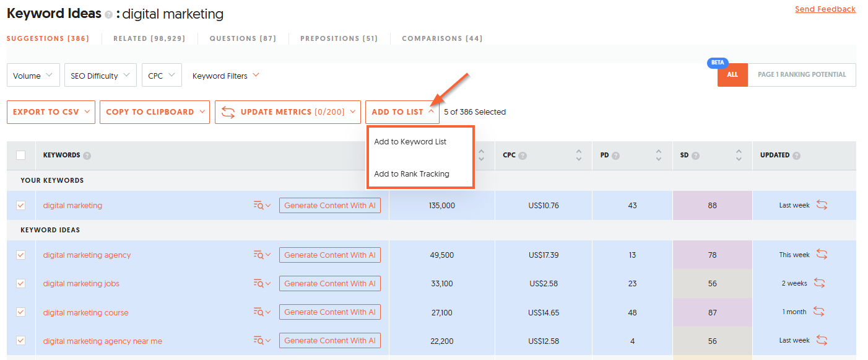The image size is (868, 360).
Task: Click help icon next to UPDATED column
Action: (x=796, y=156)
